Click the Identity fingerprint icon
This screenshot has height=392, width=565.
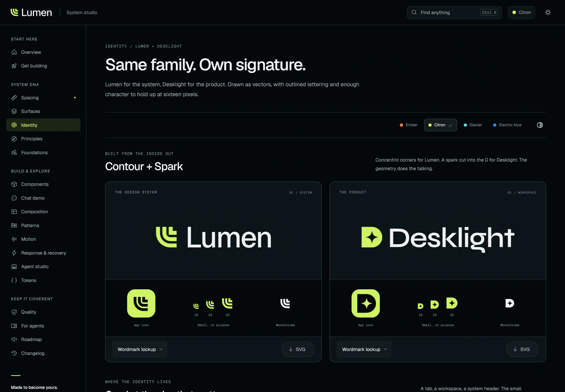tap(14, 125)
